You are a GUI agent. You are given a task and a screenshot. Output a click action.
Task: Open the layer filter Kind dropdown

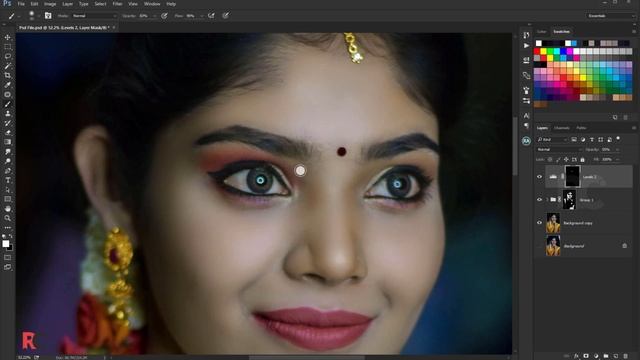pyautogui.click(x=552, y=140)
